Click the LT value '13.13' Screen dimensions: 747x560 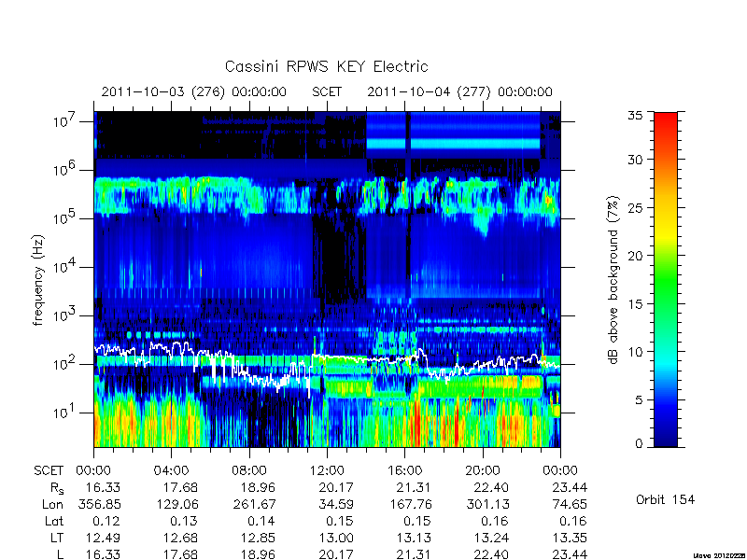click(x=414, y=538)
